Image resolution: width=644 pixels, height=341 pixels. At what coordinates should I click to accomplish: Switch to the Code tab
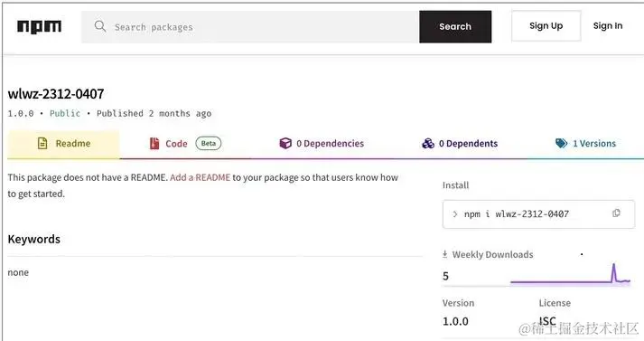click(x=185, y=144)
